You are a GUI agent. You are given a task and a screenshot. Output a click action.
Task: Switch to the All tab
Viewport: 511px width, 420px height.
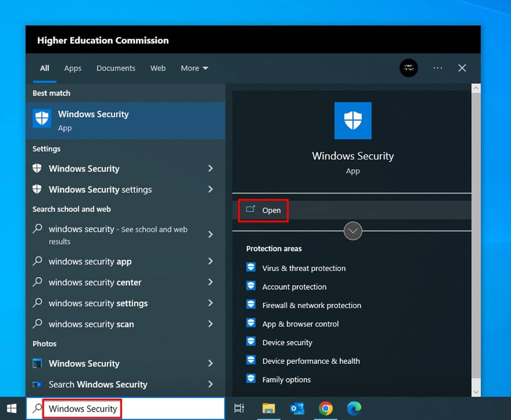pos(44,68)
